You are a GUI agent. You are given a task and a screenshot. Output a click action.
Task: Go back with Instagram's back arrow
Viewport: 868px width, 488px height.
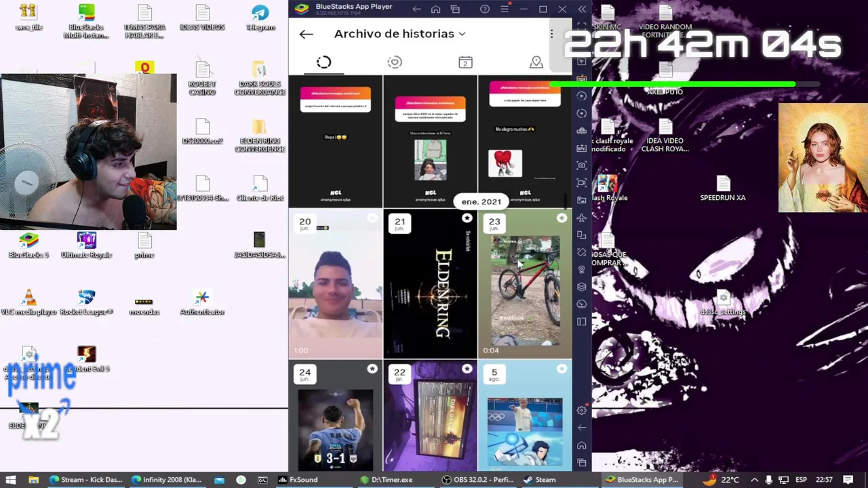pos(306,34)
